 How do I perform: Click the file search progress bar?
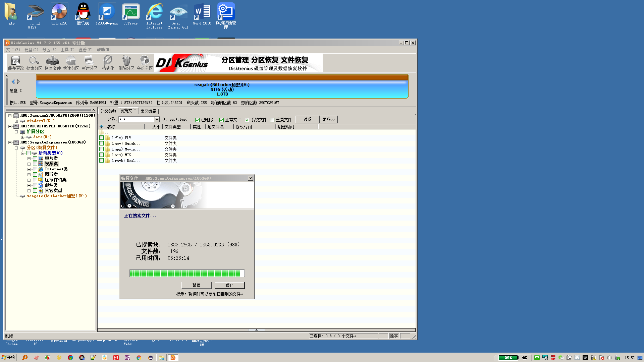(x=187, y=273)
